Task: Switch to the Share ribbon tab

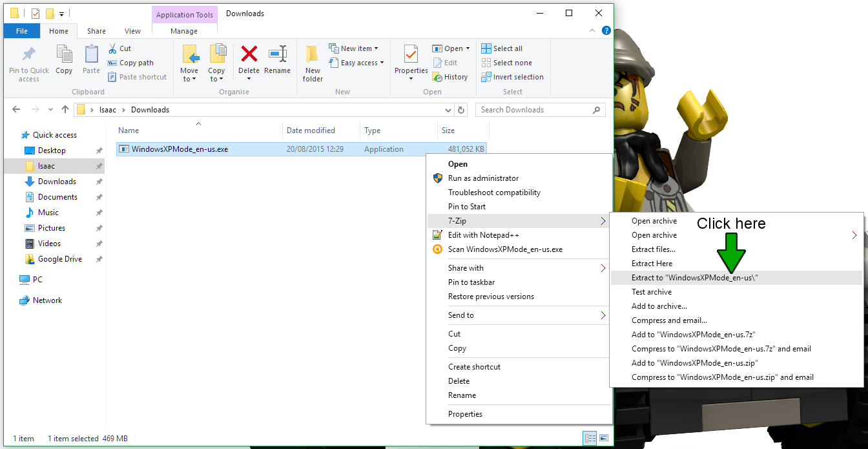Action: 96,31
